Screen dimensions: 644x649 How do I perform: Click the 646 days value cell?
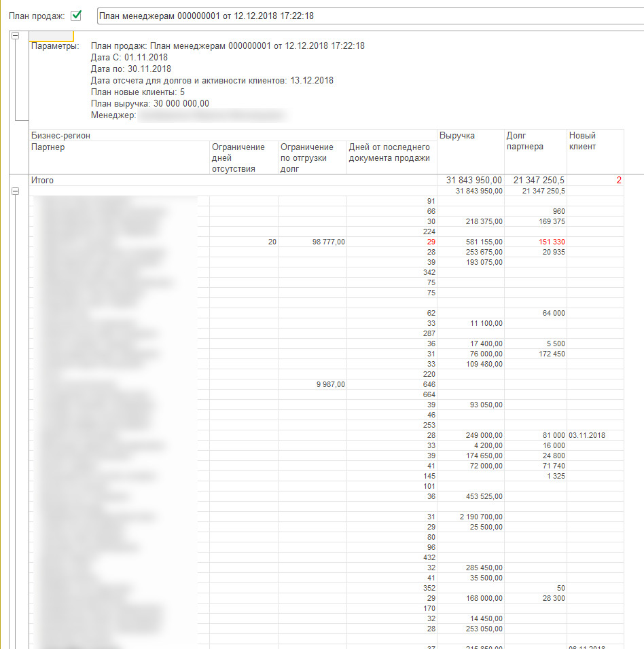428,384
